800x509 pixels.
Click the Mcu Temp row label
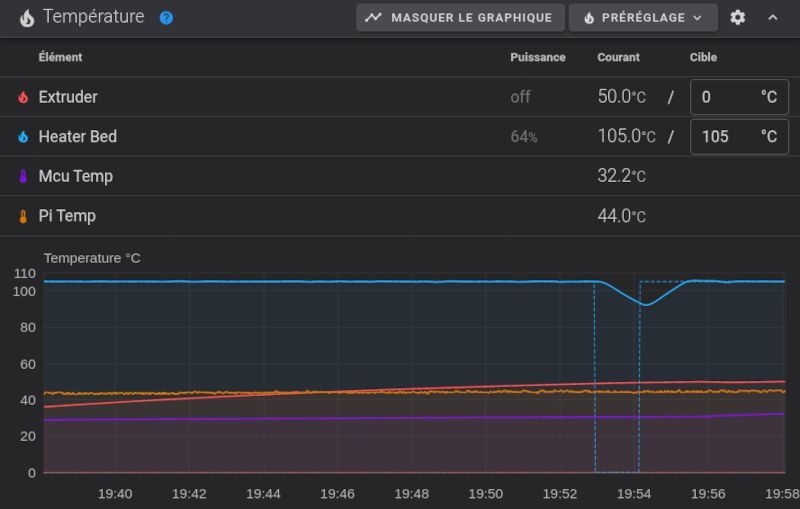[76, 176]
